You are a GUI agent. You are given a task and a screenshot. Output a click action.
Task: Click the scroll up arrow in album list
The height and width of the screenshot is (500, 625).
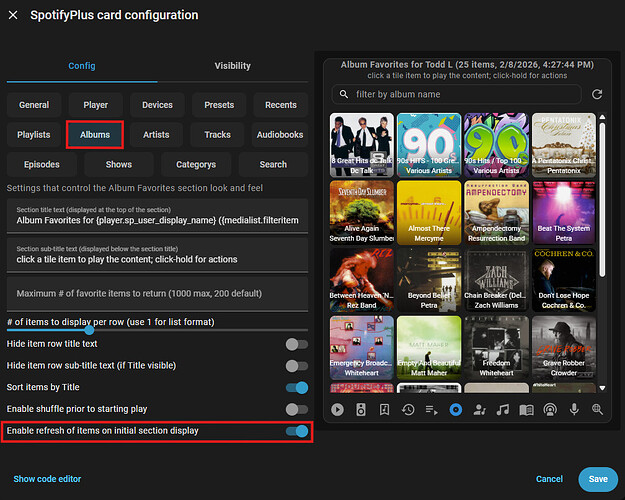[x=602, y=117]
